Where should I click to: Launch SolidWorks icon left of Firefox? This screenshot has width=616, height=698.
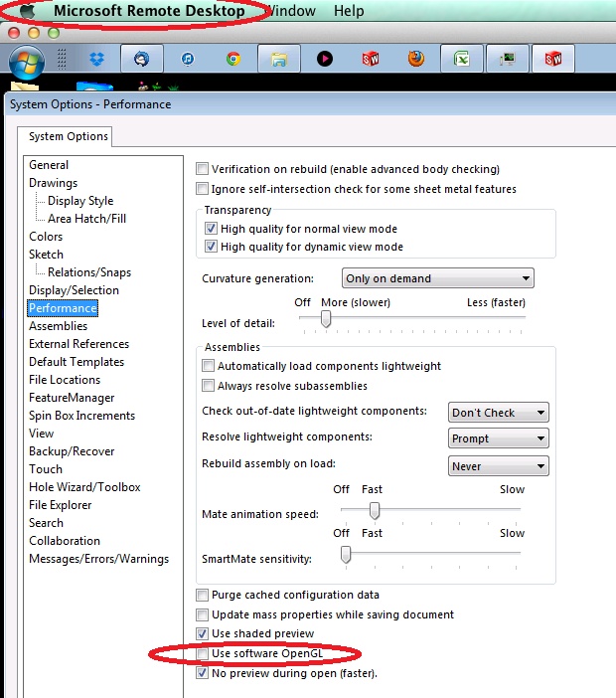[x=371, y=59]
